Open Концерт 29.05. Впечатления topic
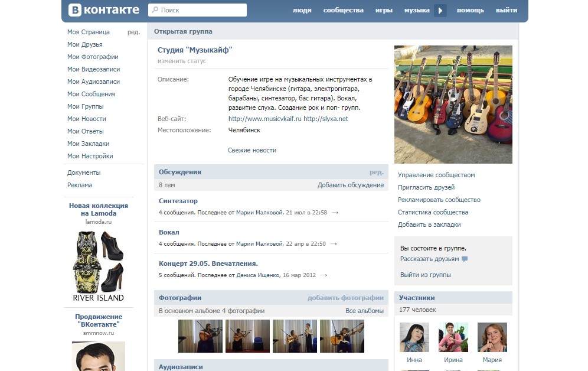 208,263
